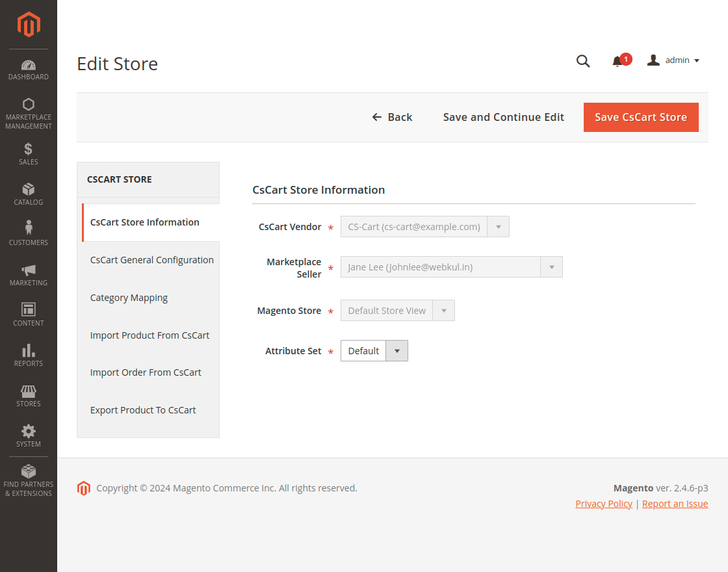Viewport: 728px width, 572px height.
Task: Open the Privacy Policy link
Action: [x=603, y=504]
